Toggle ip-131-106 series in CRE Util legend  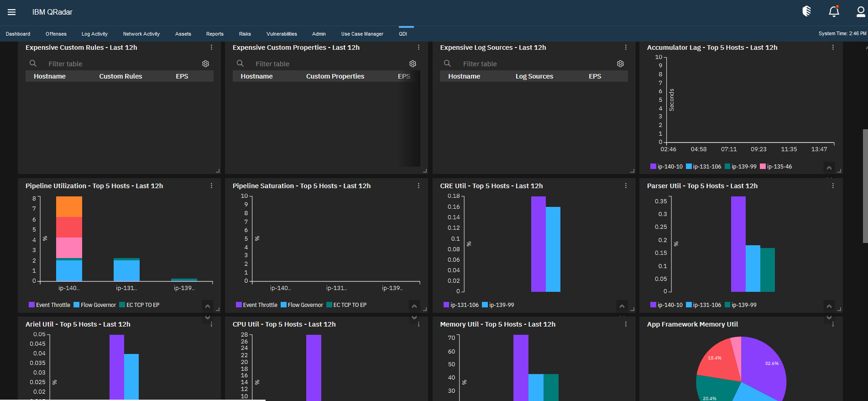pos(461,305)
